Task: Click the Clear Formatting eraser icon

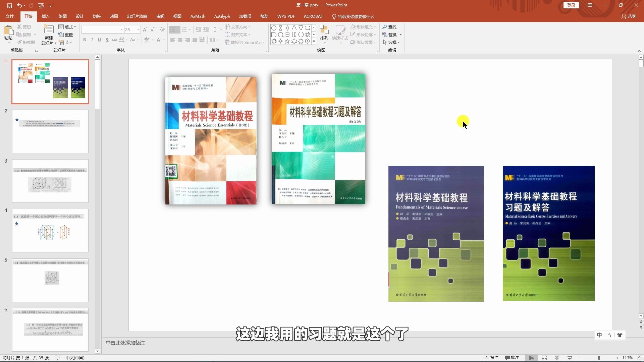Action: click(162, 30)
